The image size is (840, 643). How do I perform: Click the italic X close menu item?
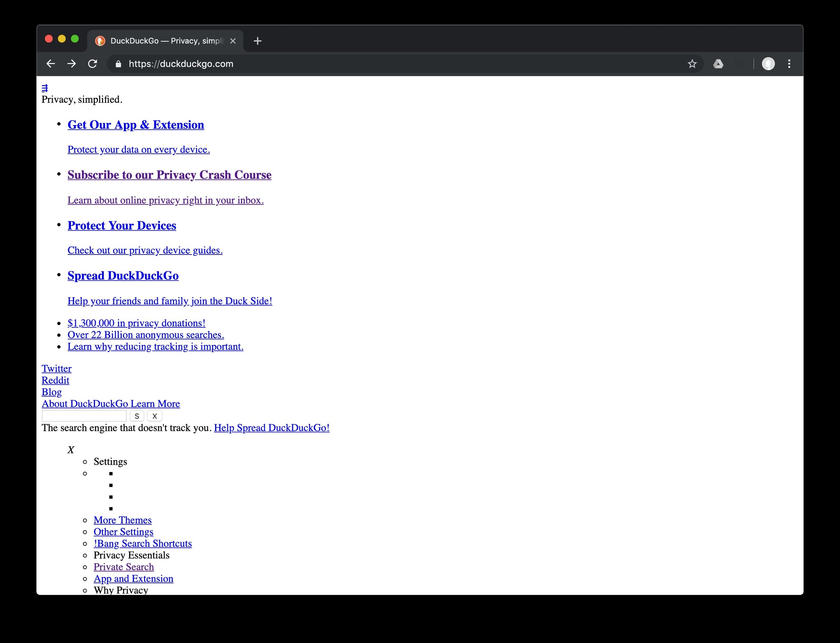click(x=71, y=450)
